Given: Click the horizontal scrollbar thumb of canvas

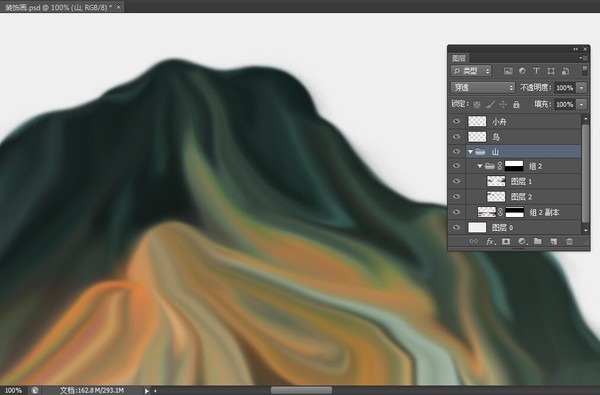Looking at the screenshot, I should tap(302, 390).
